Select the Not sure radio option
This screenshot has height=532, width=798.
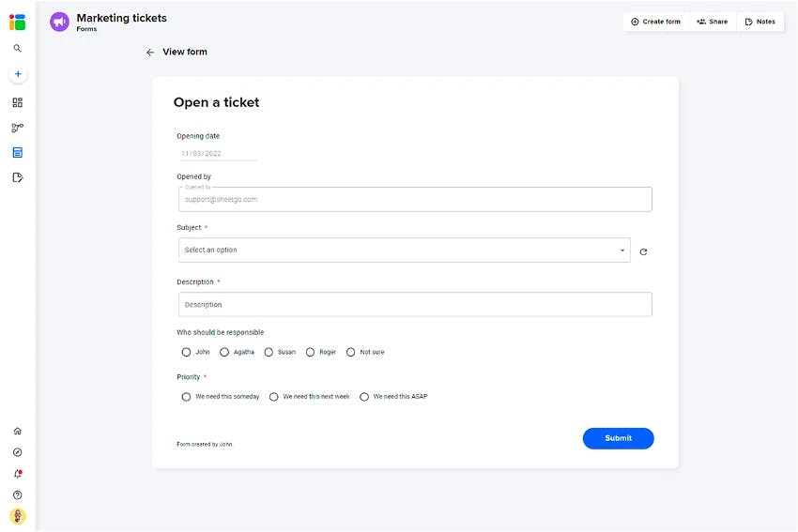point(351,352)
